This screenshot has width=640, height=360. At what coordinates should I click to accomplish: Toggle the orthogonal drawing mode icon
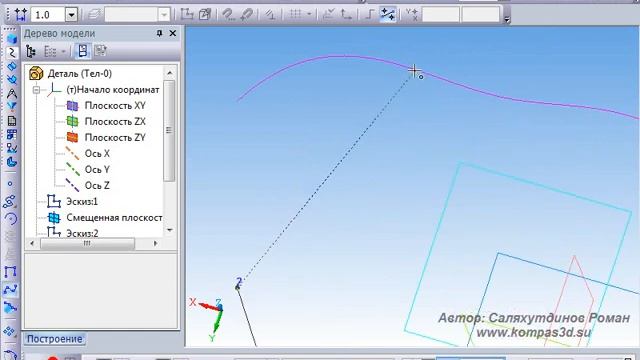369,15
